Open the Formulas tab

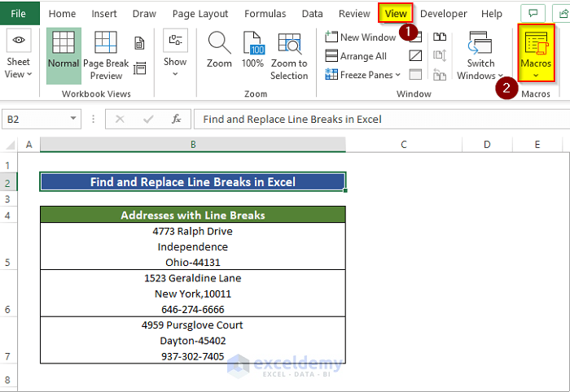265,14
